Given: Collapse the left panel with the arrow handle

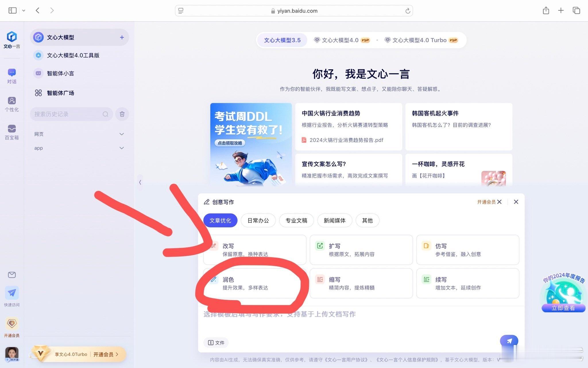Looking at the screenshot, I should tap(140, 182).
